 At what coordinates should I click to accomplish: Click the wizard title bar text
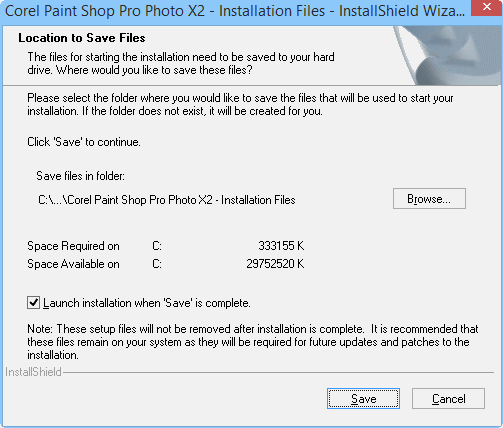point(235,11)
